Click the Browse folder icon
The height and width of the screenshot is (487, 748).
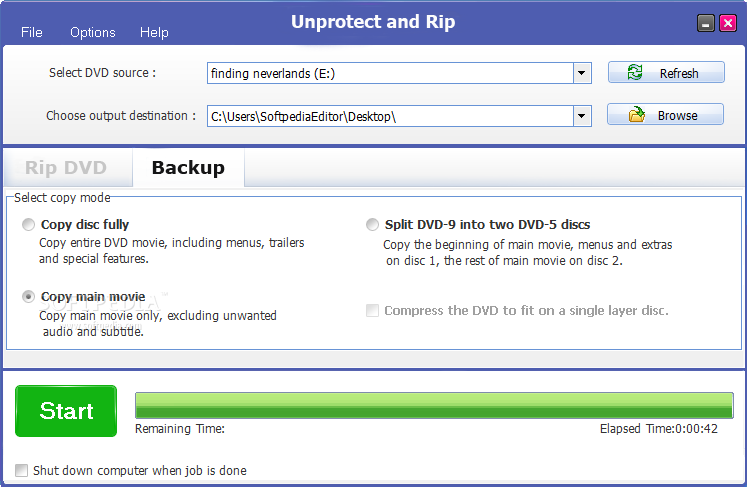(636, 114)
